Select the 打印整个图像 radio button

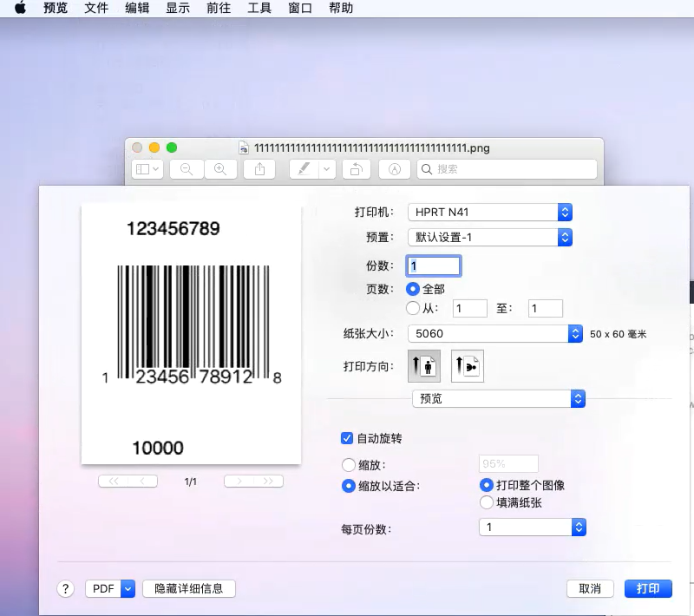pyautogui.click(x=486, y=485)
